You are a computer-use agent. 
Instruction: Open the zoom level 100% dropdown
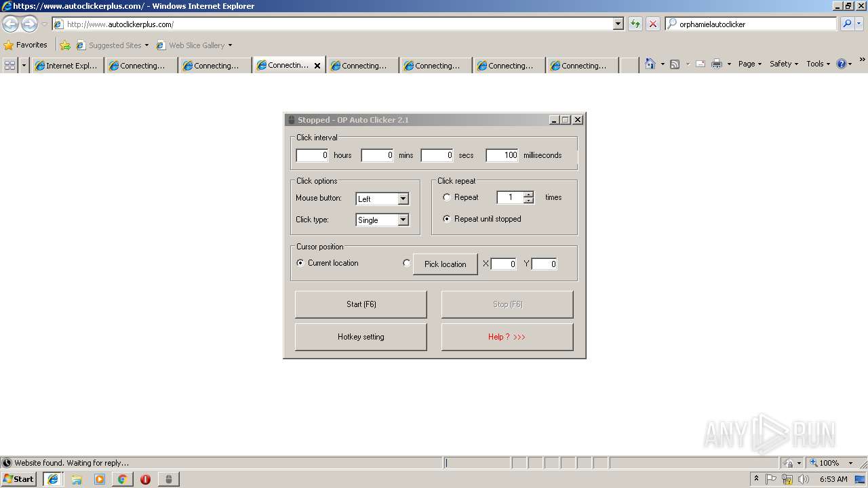click(850, 463)
